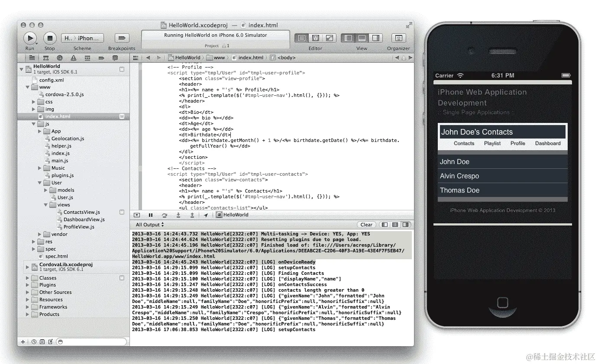
Task: Click www folder in the jump bar
Action: point(216,58)
